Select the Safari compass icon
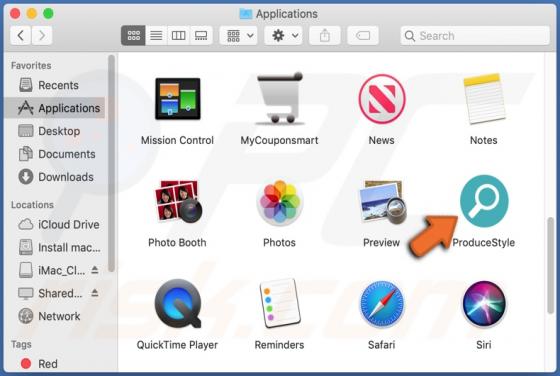The width and height of the screenshot is (560, 376). pos(382,304)
